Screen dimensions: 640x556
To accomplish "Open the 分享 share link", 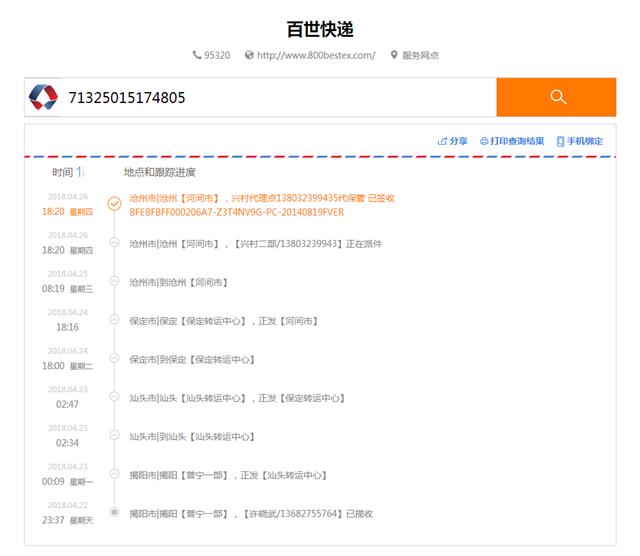I will [x=452, y=141].
